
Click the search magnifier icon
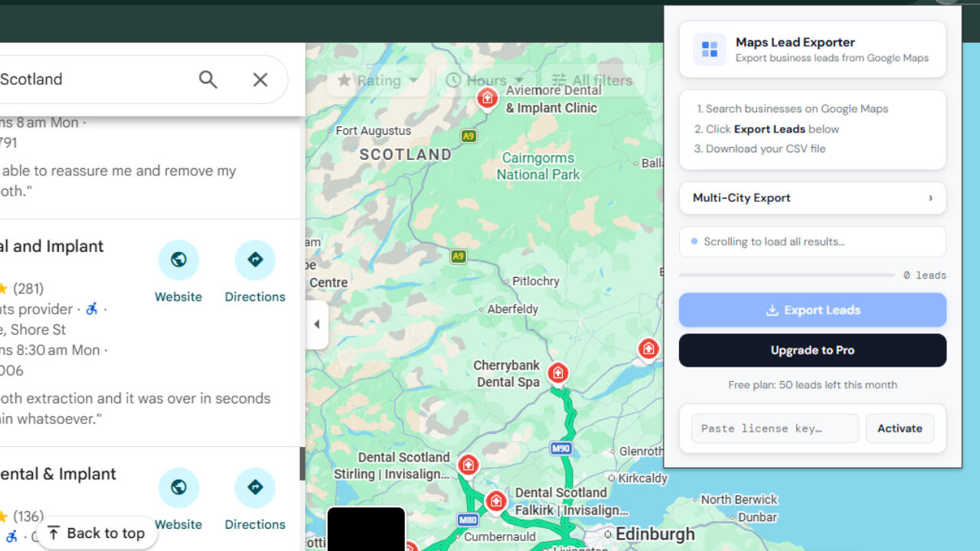pos(207,80)
